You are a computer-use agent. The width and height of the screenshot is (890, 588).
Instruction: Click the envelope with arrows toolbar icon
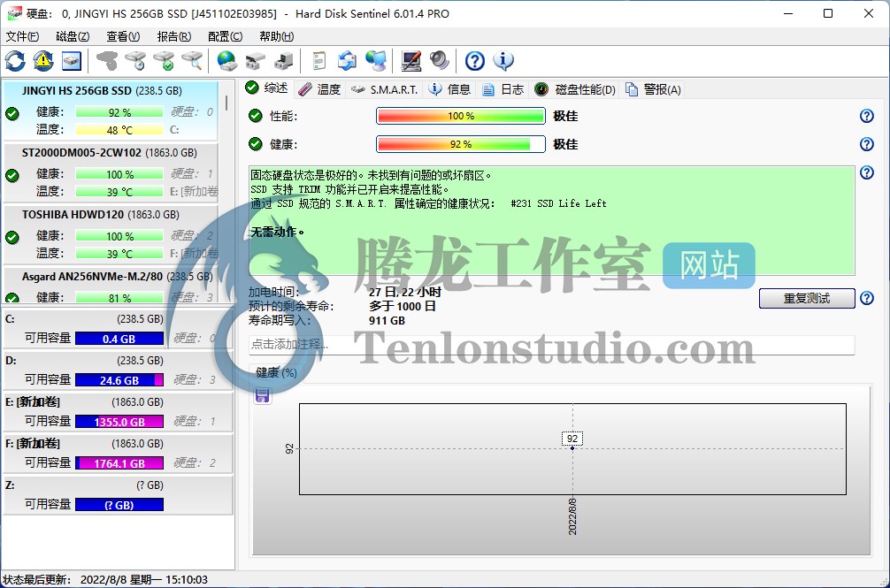pyautogui.click(x=347, y=61)
